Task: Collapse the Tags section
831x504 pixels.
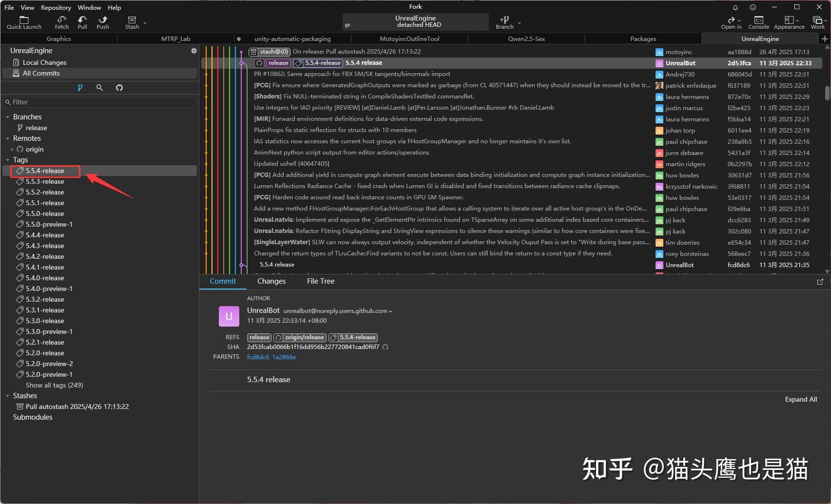Action: point(7,159)
